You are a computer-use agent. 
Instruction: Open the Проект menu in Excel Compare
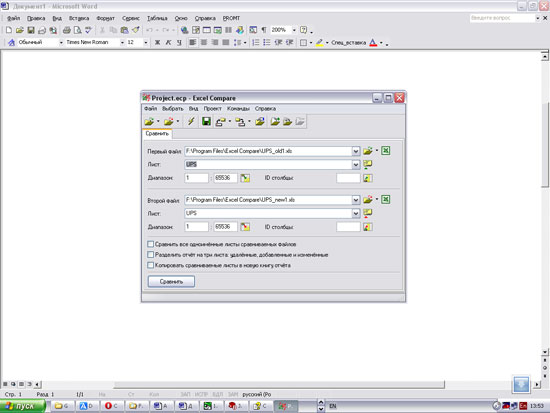point(213,108)
